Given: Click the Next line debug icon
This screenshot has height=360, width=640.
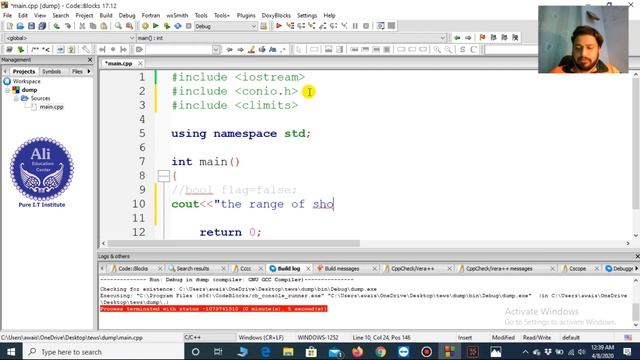Looking at the screenshot, I should [x=301, y=26].
